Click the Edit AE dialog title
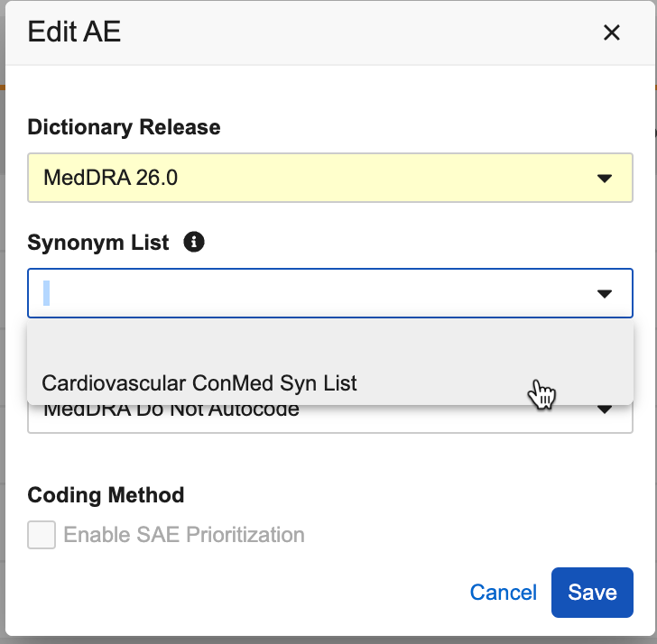657x644 pixels. [x=74, y=32]
